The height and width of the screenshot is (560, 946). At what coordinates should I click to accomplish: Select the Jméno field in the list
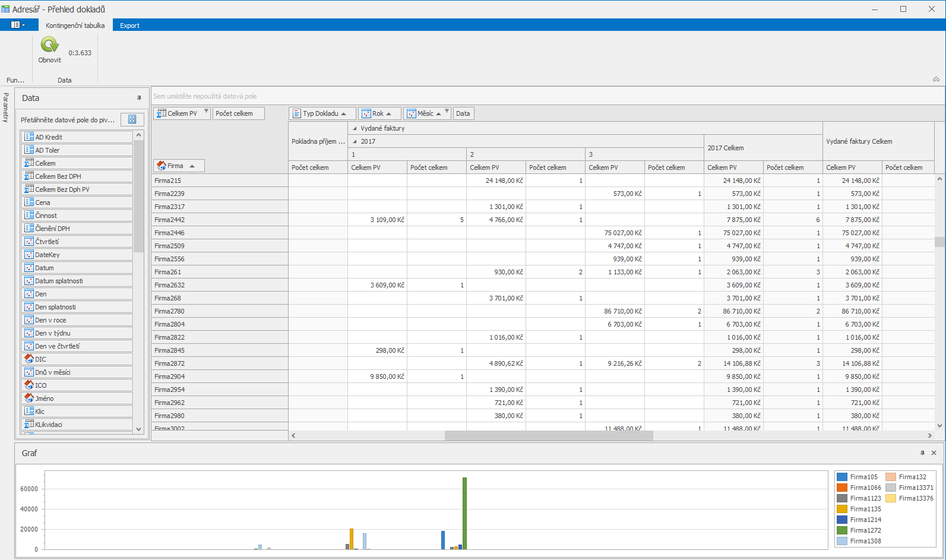pos(77,398)
